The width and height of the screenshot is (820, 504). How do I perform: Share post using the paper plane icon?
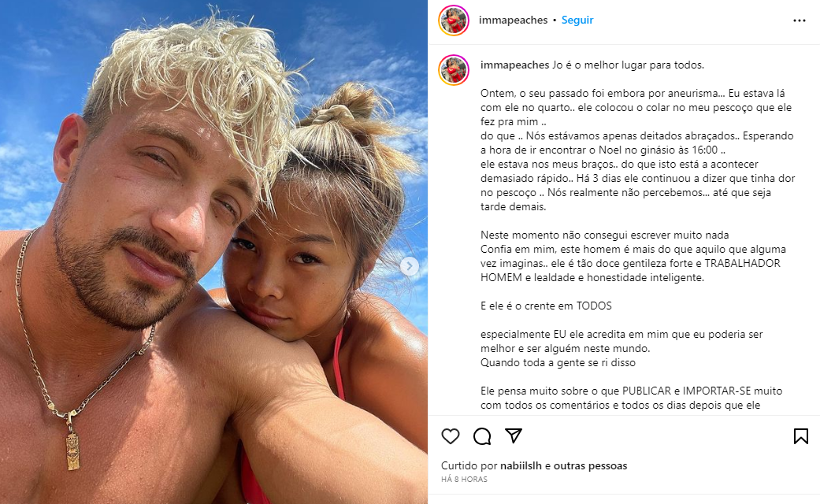tap(514, 435)
